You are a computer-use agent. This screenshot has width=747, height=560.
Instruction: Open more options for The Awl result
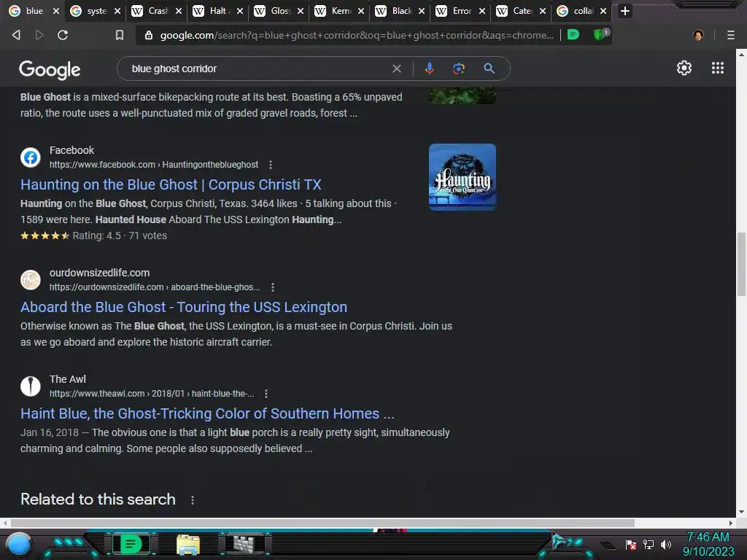pyautogui.click(x=266, y=394)
